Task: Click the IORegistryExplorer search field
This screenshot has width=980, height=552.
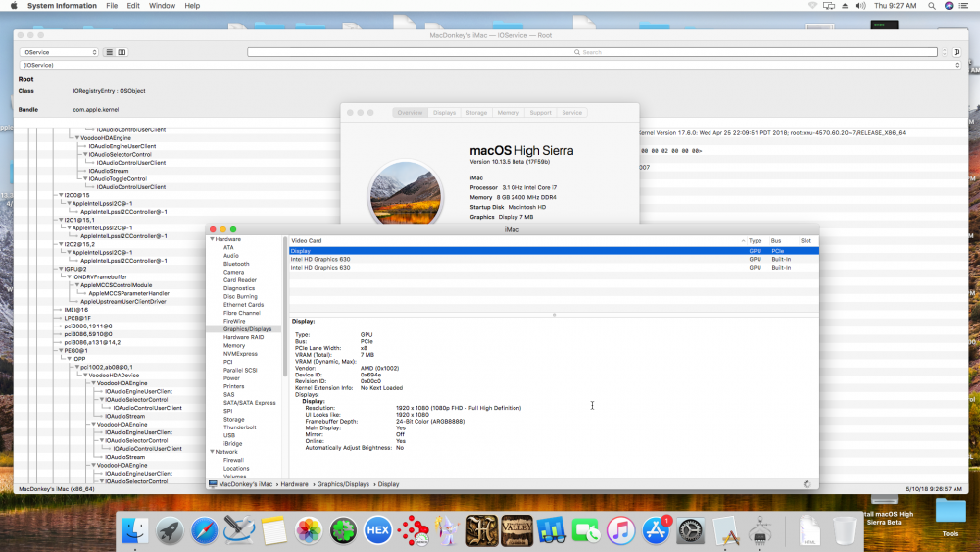Action: pyautogui.click(x=592, y=52)
